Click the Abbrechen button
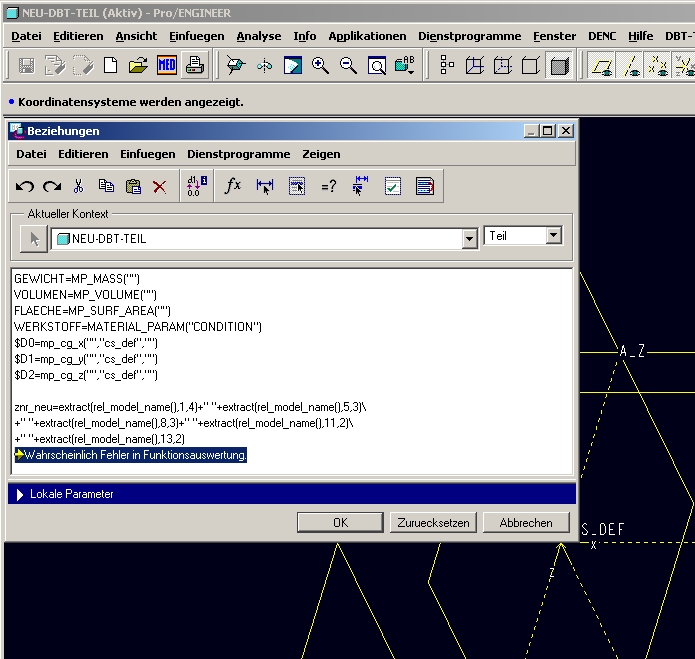The image size is (695, 659). (x=526, y=523)
